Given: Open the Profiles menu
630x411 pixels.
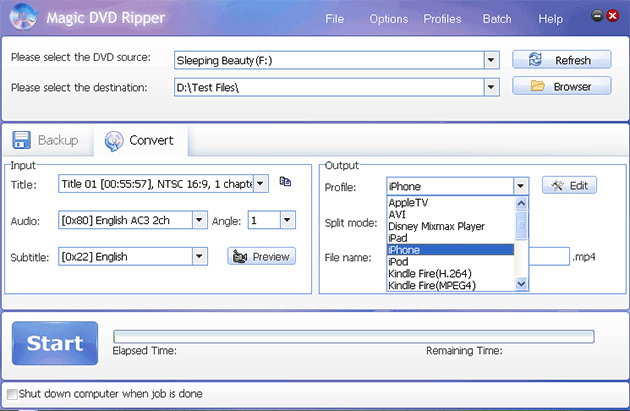Looking at the screenshot, I should [442, 19].
